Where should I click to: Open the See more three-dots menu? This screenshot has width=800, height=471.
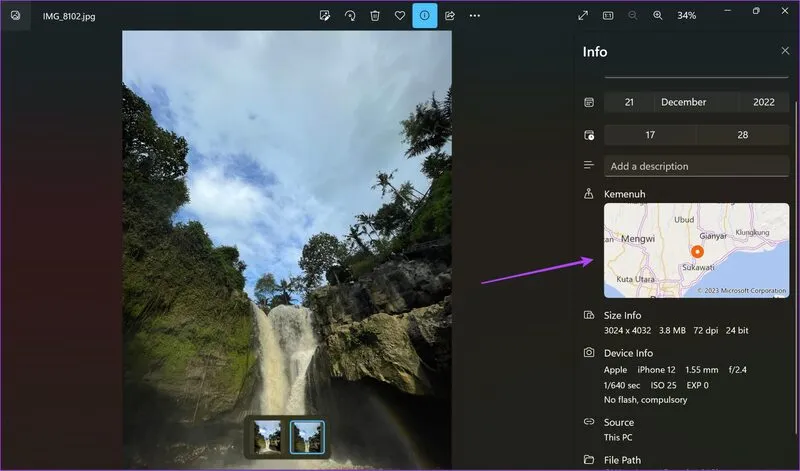click(475, 16)
